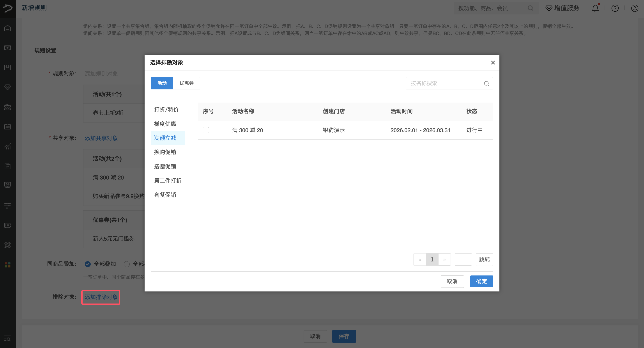Click the magnifier in the 按名称搜索 box

point(486,83)
